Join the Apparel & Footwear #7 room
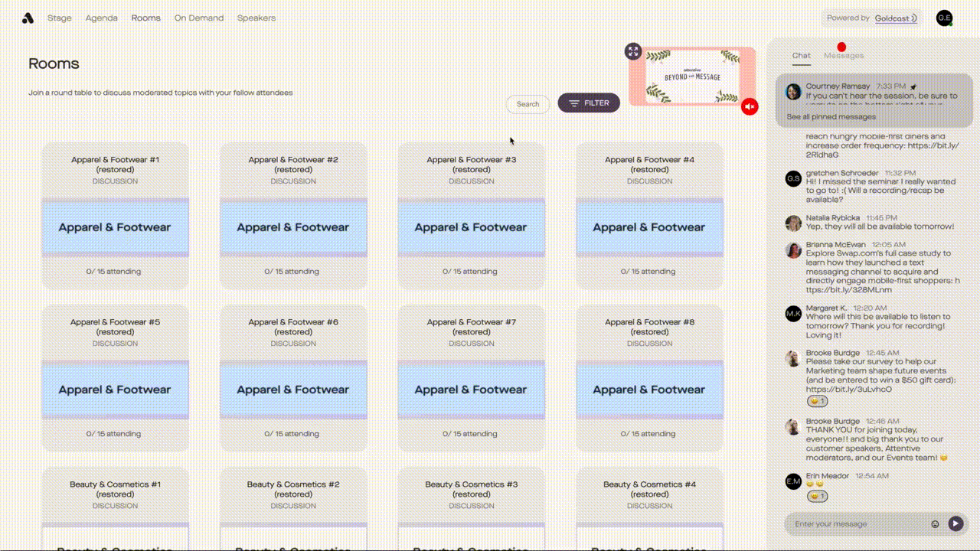The height and width of the screenshot is (551, 980). pos(472,377)
